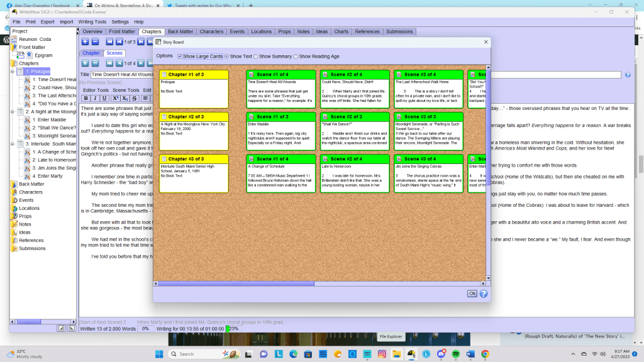Click the italic formatting button

click(96, 98)
